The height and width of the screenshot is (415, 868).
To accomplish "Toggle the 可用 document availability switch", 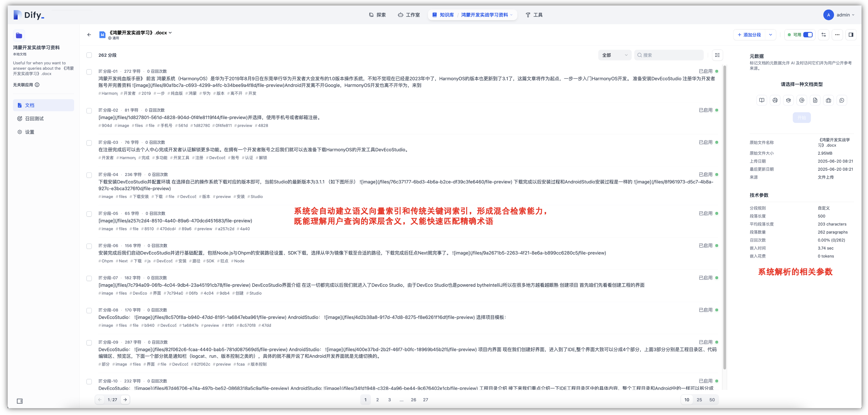I will [x=808, y=35].
